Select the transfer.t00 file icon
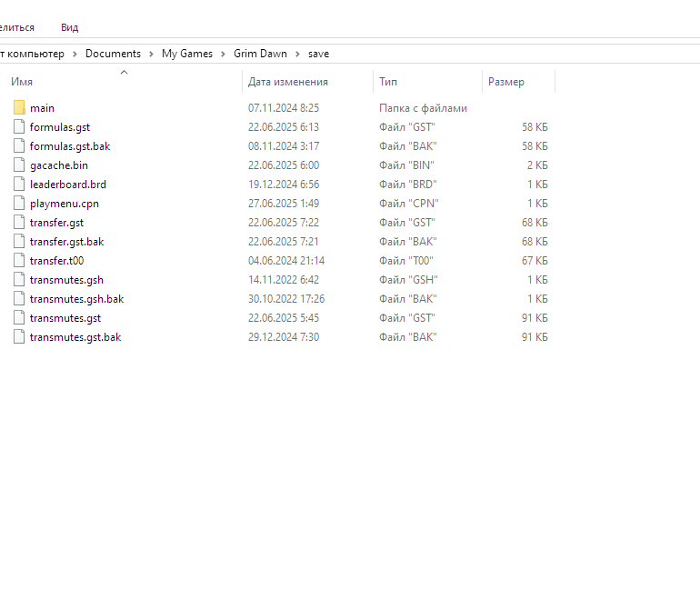Viewport: 700px width, 609px height. (x=19, y=260)
